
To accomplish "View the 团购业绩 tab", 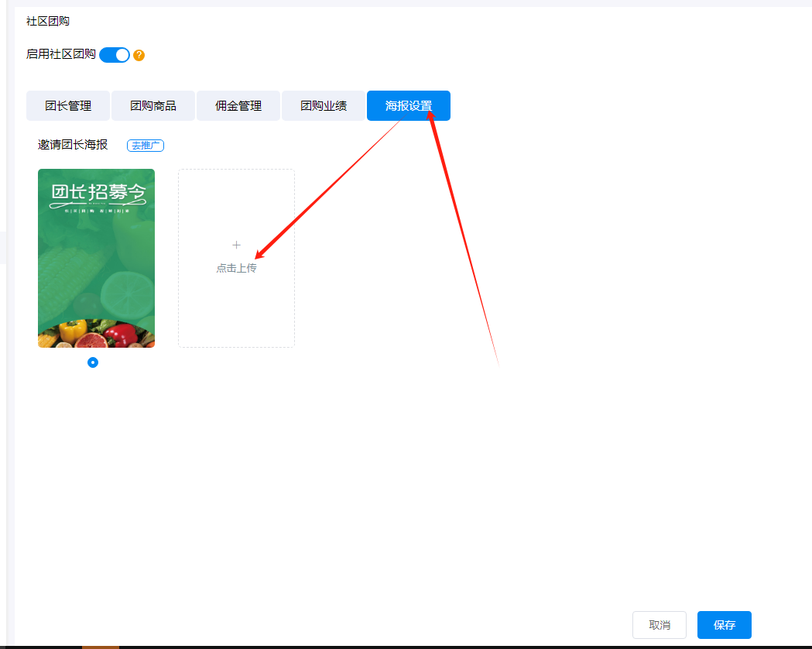I will 323,105.
